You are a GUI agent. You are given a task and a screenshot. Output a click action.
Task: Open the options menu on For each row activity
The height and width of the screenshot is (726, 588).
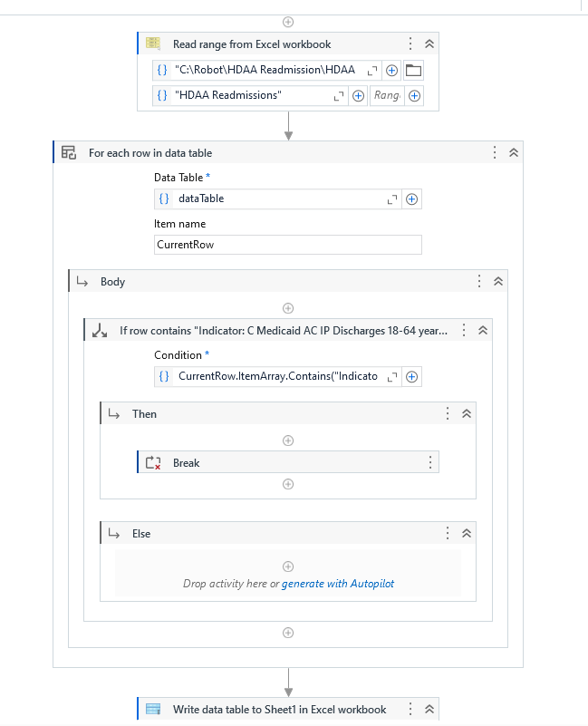[494, 152]
